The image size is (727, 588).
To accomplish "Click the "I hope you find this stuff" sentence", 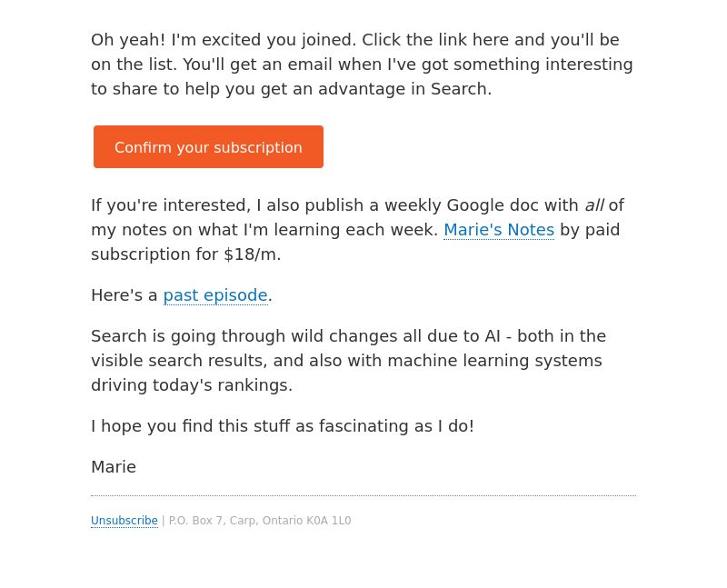I will [x=283, y=426].
